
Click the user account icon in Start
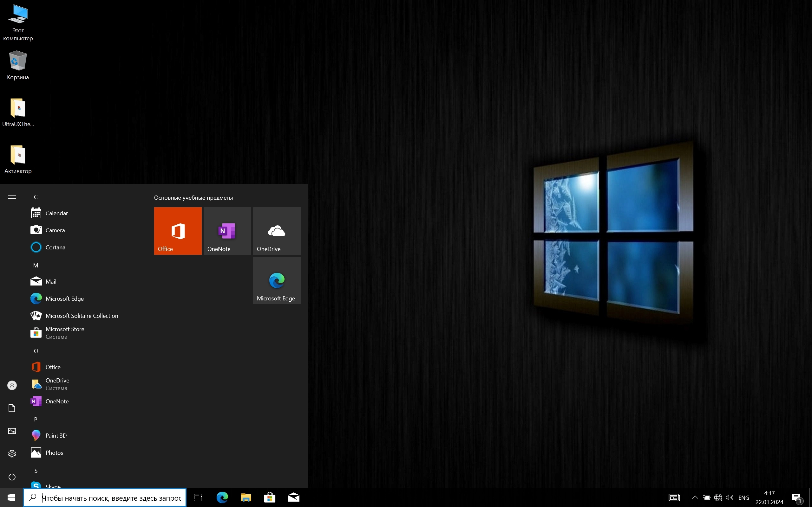click(x=12, y=385)
